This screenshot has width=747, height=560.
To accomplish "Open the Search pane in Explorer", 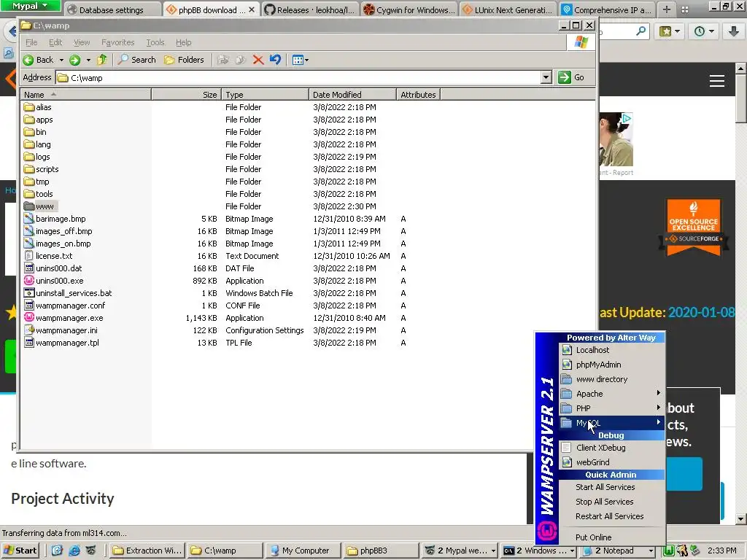I will [136, 60].
